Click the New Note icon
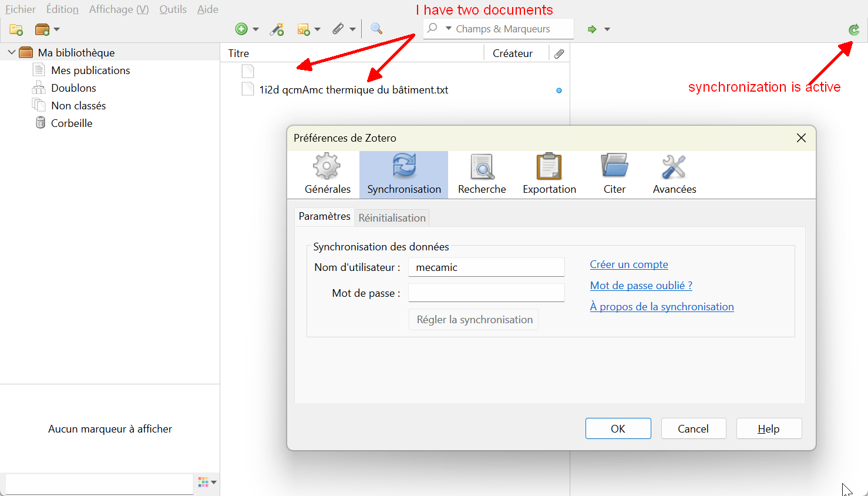Viewport: 868px width, 496px height. coord(304,29)
